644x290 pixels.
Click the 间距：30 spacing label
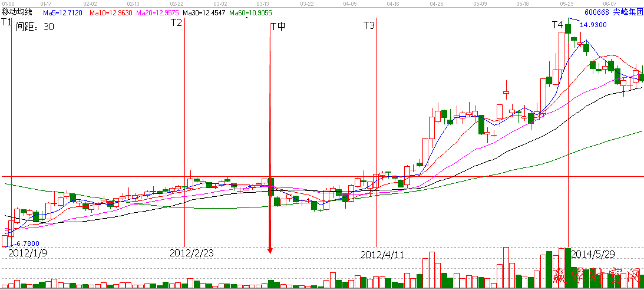coord(34,26)
